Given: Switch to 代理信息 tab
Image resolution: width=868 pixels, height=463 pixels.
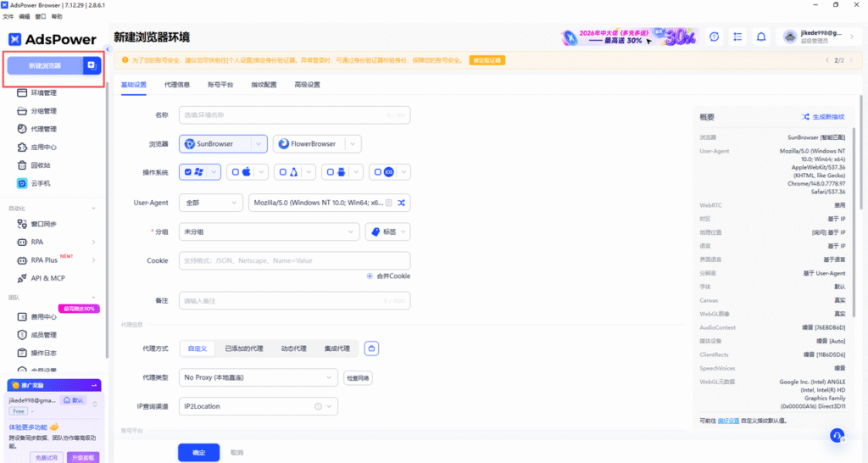Looking at the screenshot, I should click(x=177, y=85).
